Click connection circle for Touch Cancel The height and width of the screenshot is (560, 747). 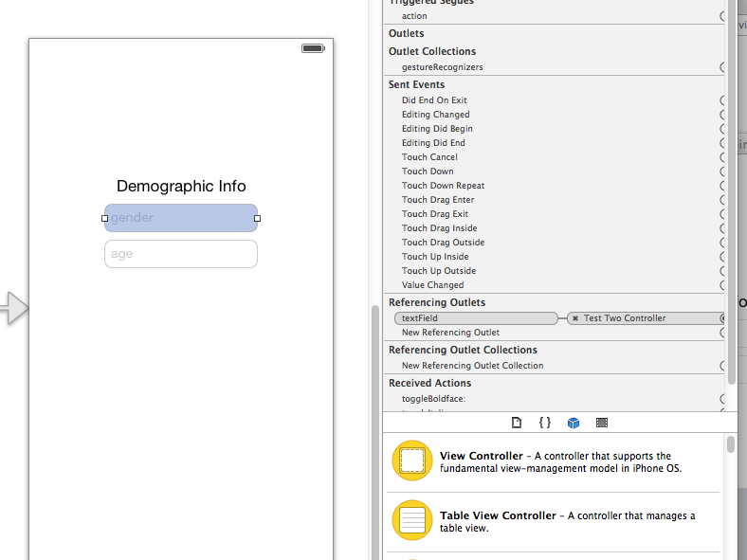point(722,157)
